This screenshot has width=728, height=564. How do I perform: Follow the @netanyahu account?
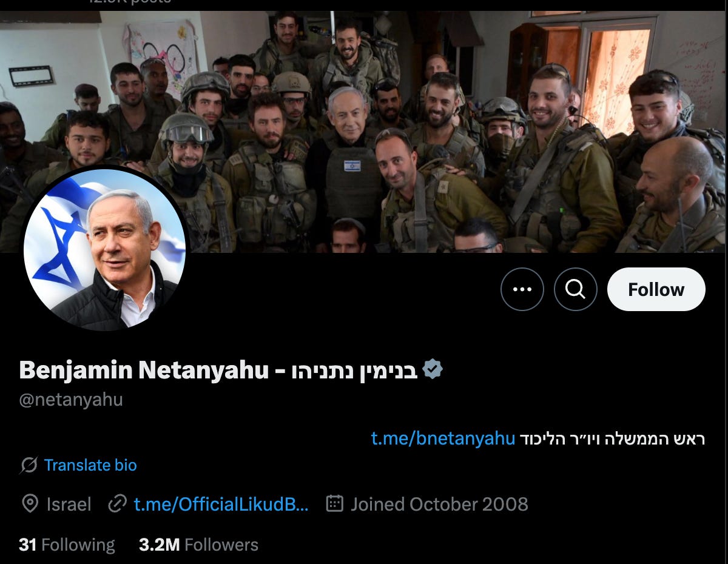(x=656, y=289)
